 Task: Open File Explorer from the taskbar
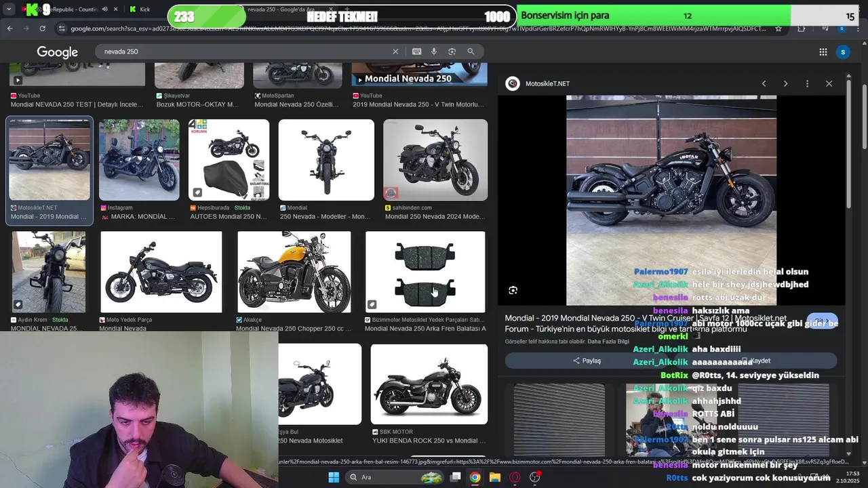495,477
